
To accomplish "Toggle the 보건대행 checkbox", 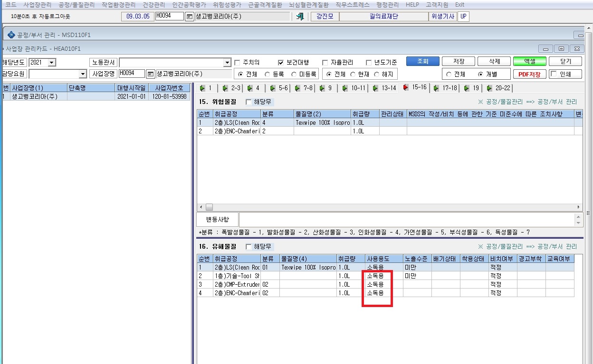I will pos(281,63).
